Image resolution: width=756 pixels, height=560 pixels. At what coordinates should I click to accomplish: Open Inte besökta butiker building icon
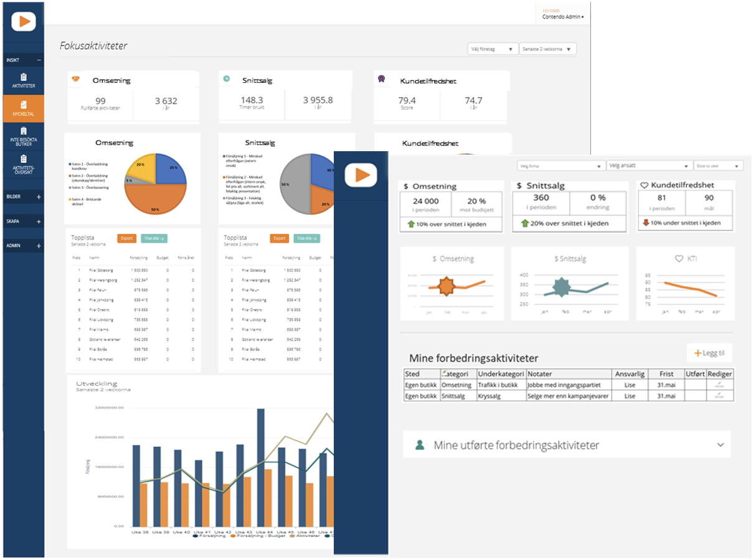(x=24, y=131)
